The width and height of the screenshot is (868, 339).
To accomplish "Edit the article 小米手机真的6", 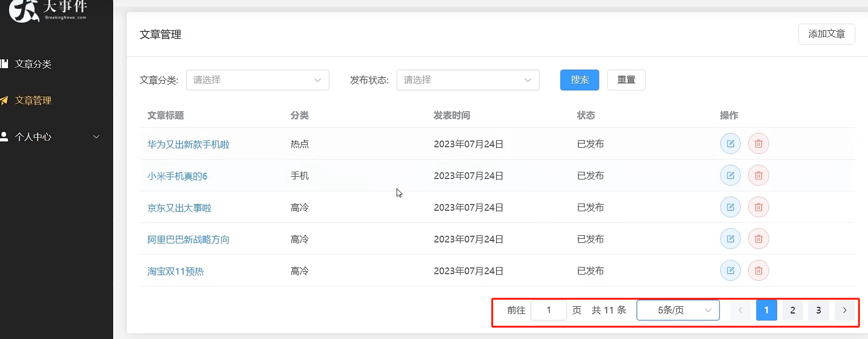I will click(730, 175).
